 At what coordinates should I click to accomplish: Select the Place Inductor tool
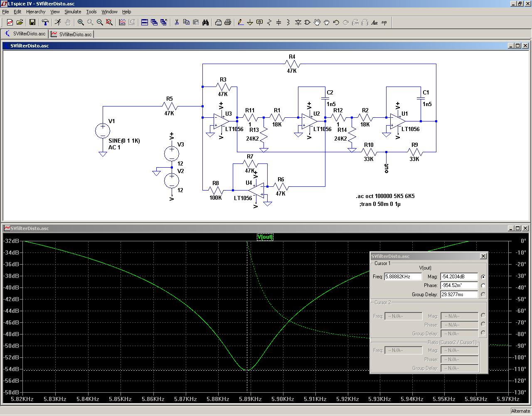[x=288, y=22]
